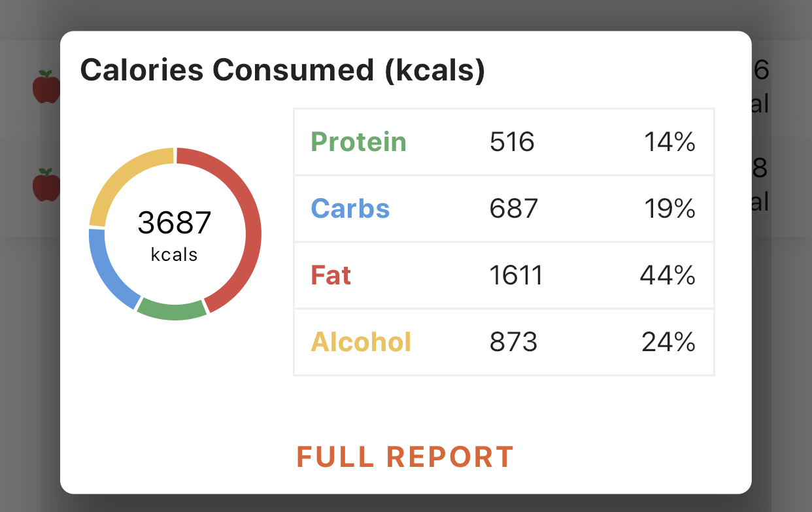812x512 pixels.
Task: Select the green Protein label
Action: pos(358,142)
